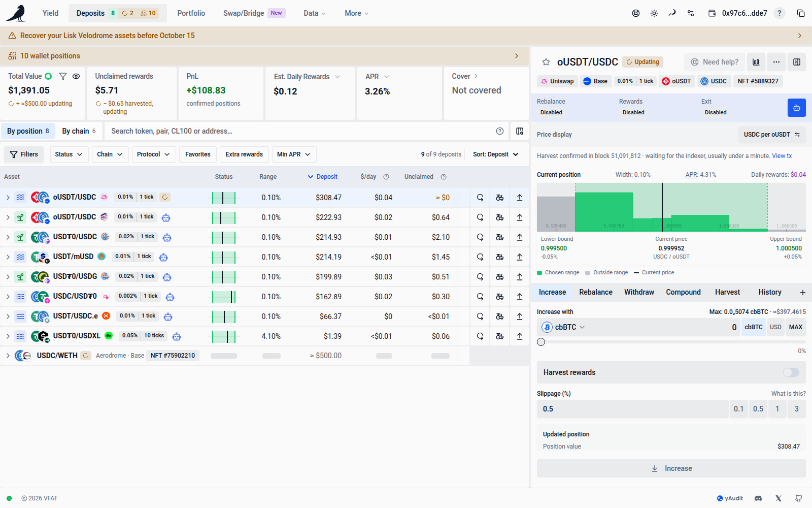Switch to the History tab
This screenshot has width=812, height=508.
(x=770, y=292)
